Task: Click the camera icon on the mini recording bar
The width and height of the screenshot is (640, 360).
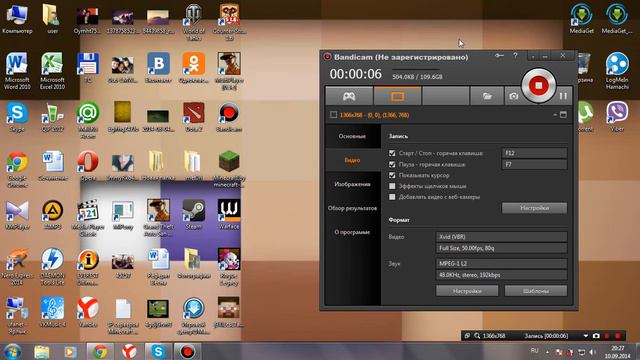Action: 596,336
